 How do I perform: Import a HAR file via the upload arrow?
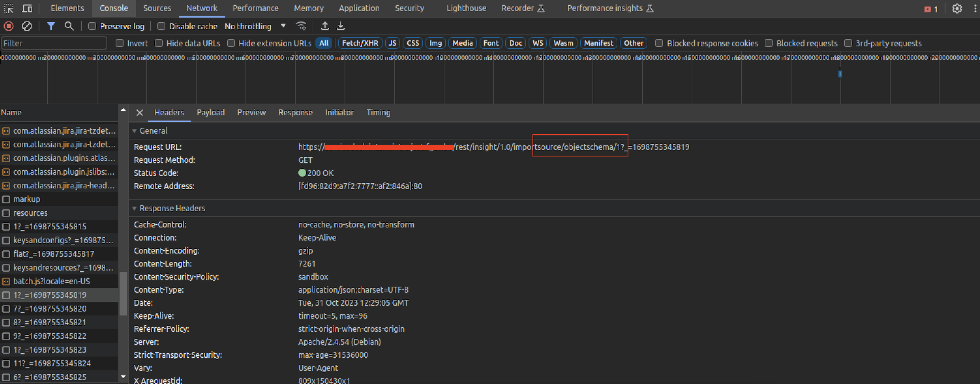[325, 26]
